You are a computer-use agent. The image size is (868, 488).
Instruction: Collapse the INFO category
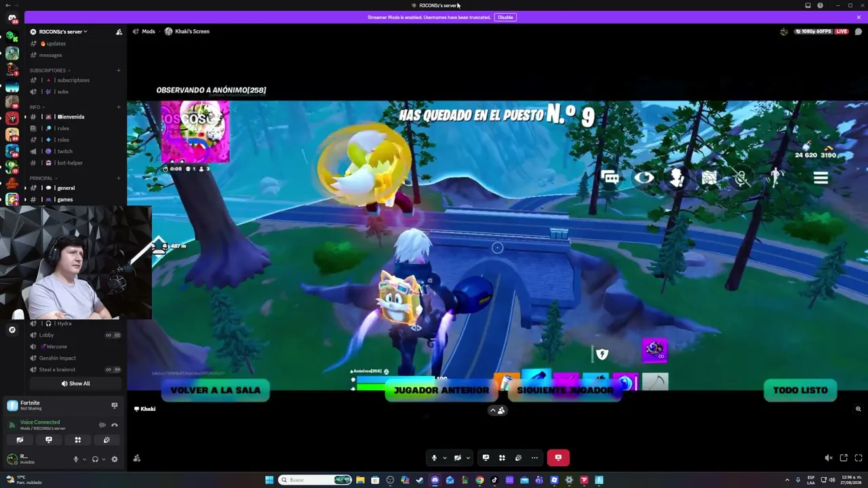(37, 107)
